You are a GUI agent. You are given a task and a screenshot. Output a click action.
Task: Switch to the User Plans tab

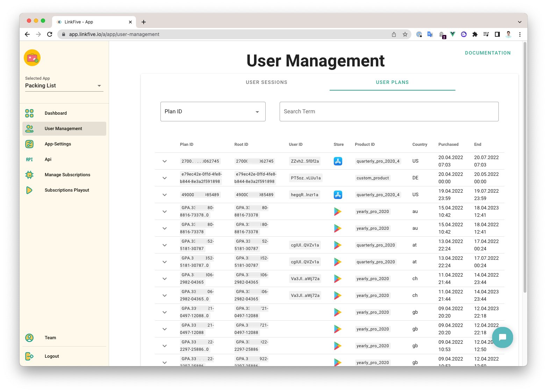tap(393, 82)
